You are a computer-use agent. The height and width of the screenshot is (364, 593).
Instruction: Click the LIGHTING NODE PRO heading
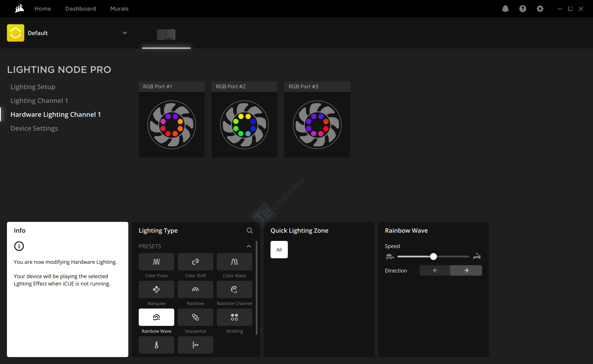tap(59, 70)
